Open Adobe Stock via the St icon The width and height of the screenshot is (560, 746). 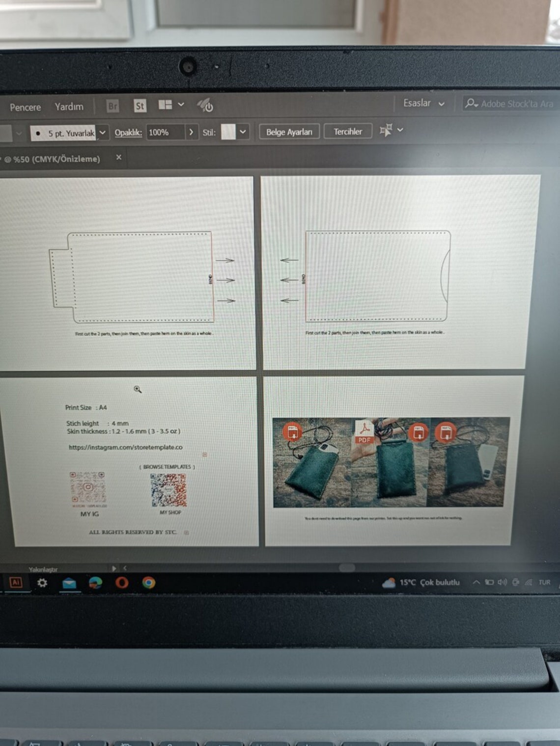(140, 106)
